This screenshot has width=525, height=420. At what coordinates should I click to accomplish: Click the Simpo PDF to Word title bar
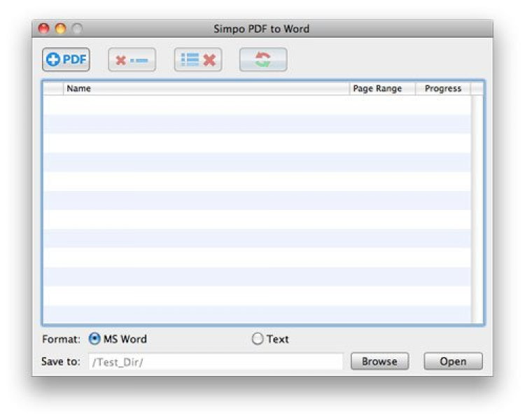(x=262, y=29)
